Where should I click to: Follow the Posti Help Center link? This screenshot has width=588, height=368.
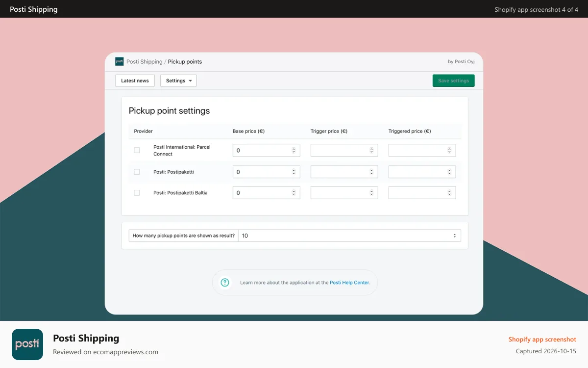click(349, 283)
